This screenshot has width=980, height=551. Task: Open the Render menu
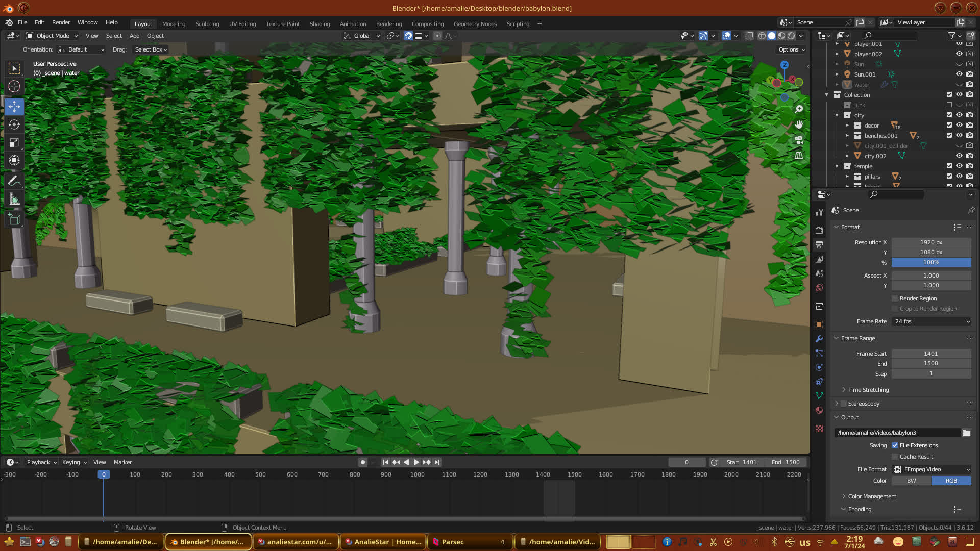61,22
